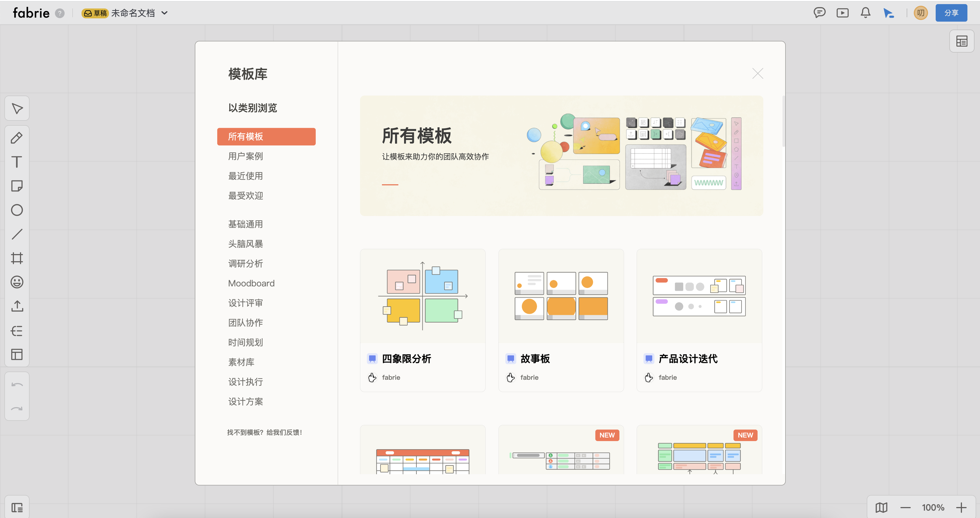Open the comments panel icon
This screenshot has height=518, width=980.
820,13
